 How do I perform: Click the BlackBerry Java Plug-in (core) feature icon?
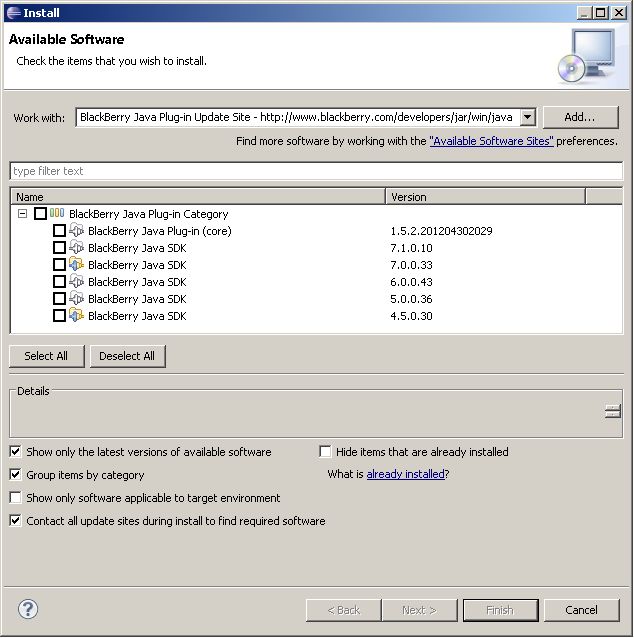tap(76, 230)
